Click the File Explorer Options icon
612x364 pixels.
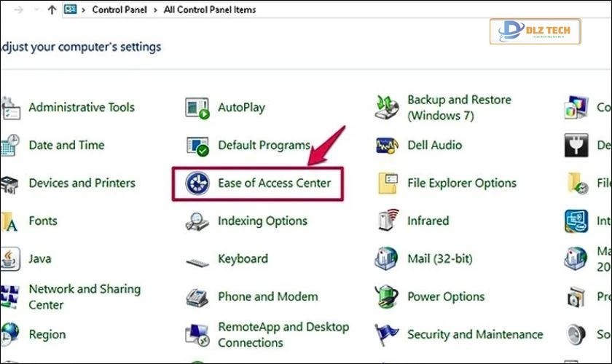tap(388, 183)
